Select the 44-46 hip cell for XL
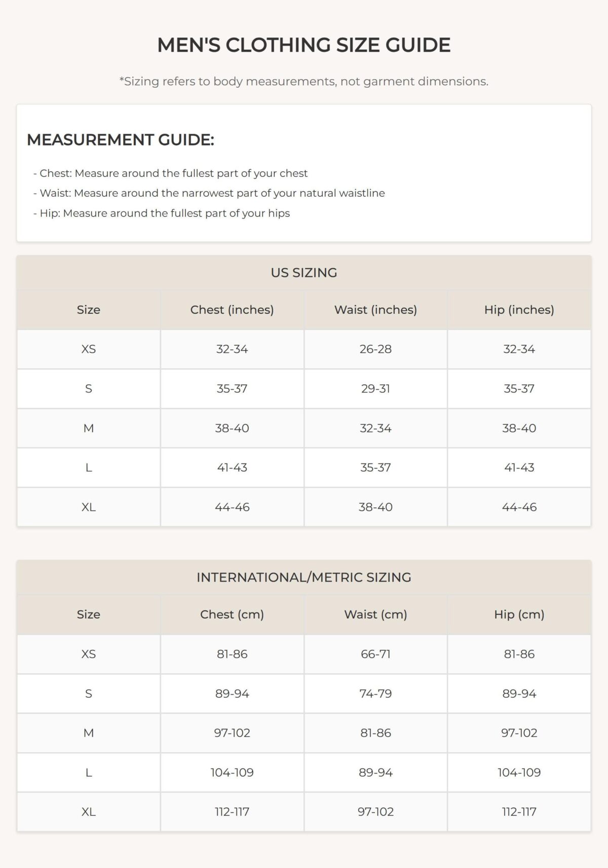608x868 pixels. [x=519, y=507]
